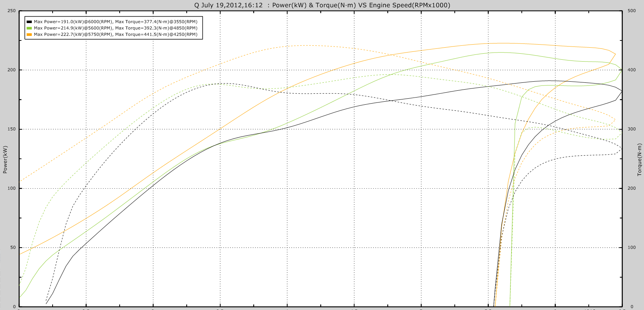Click the 200 tick label on power axis
The width and height of the screenshot is (644, 310).
[12, 70]
